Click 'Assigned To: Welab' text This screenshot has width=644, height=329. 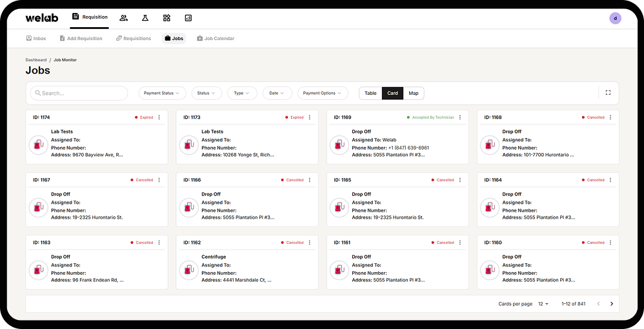pyautogui.click(x=374, y=140)
